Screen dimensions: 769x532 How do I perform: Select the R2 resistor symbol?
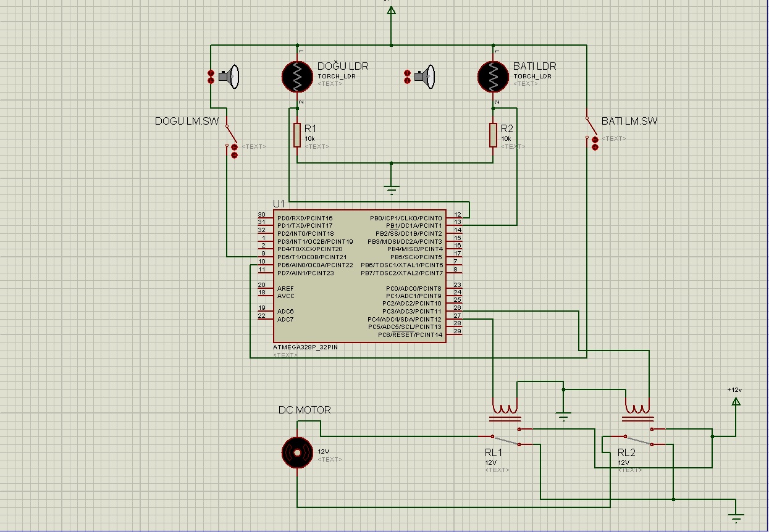coord(493,135)
